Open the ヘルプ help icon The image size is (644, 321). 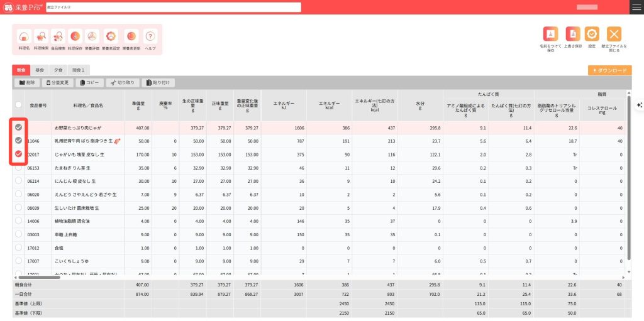point(150,37)
